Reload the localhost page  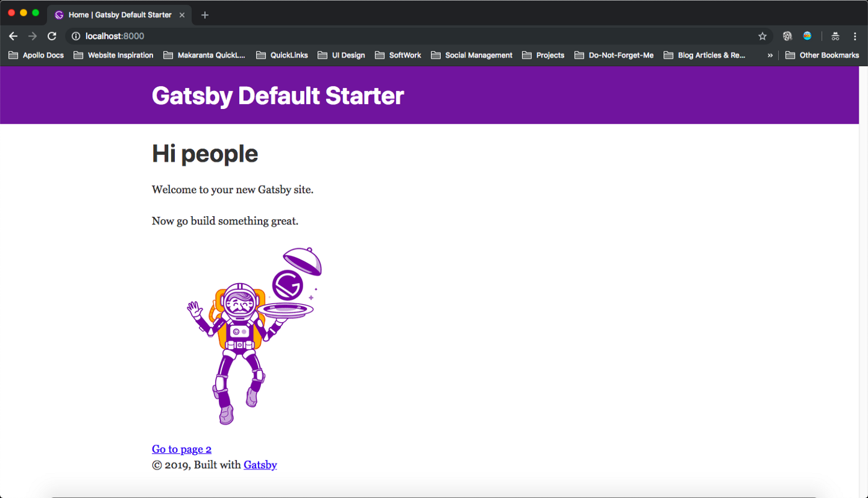point(52,36)
